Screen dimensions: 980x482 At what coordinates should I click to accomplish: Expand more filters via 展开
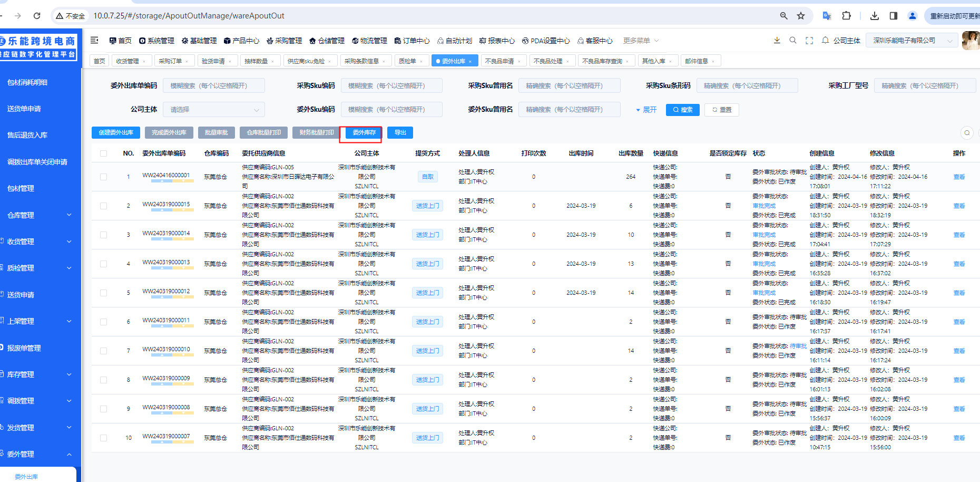click(646, 110)
